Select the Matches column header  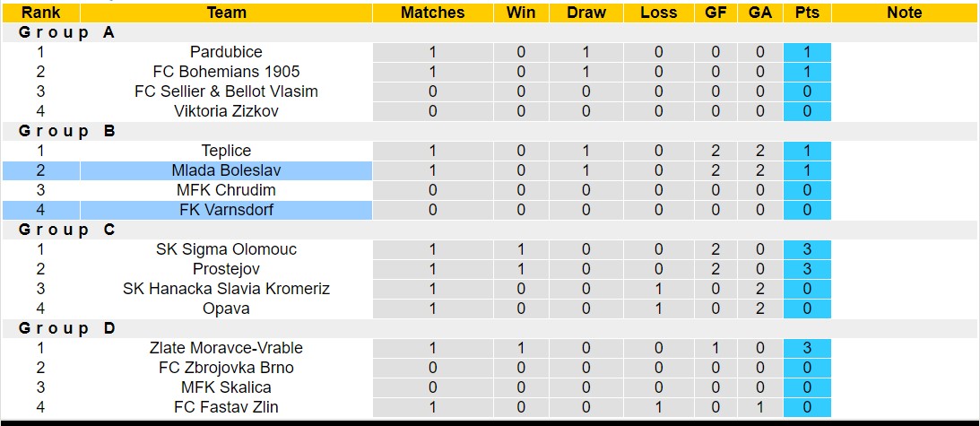coord(432,13)
